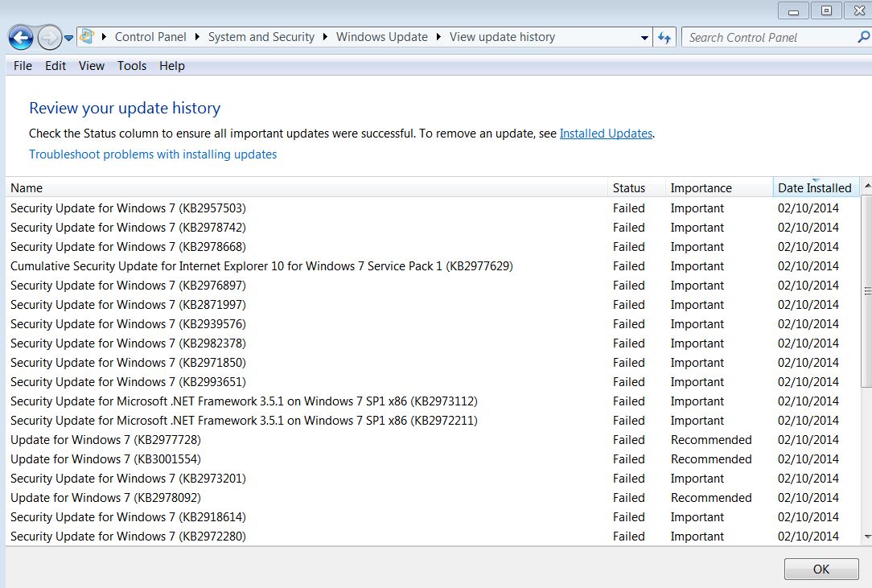
Task: Sort by the Status column header
Action: click(x=636, y=188)
